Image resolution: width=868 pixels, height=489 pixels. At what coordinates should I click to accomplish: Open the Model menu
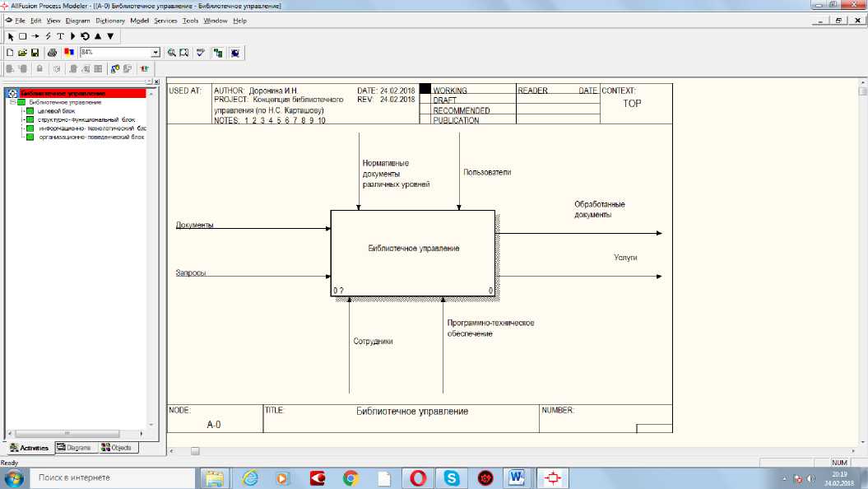coord(140,21)
